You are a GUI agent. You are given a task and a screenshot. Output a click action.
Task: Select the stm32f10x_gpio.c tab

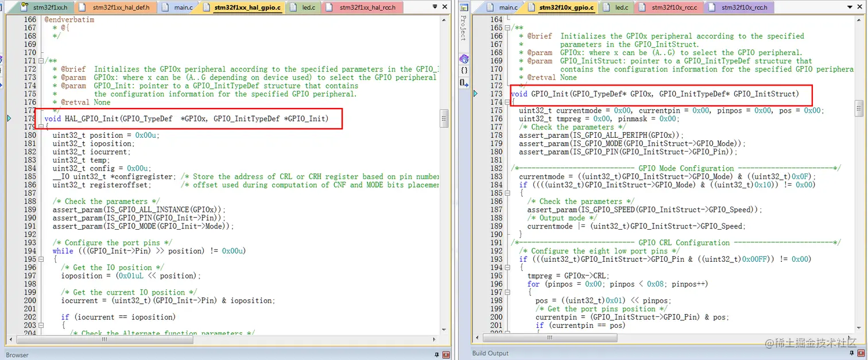pyautogui.click(x=560, y=7)
